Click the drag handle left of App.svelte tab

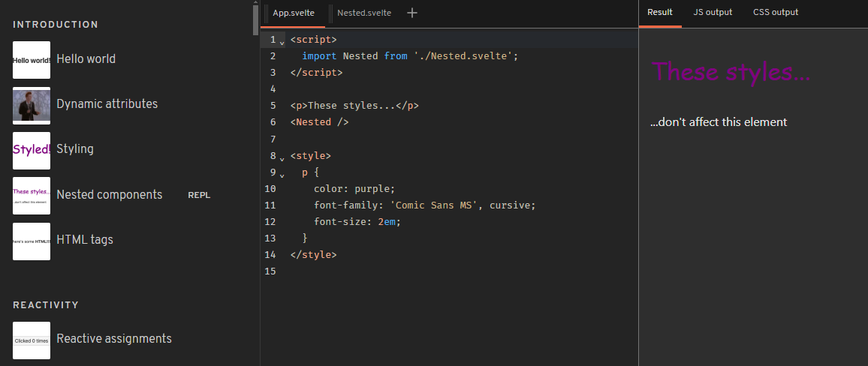[267, 13]
